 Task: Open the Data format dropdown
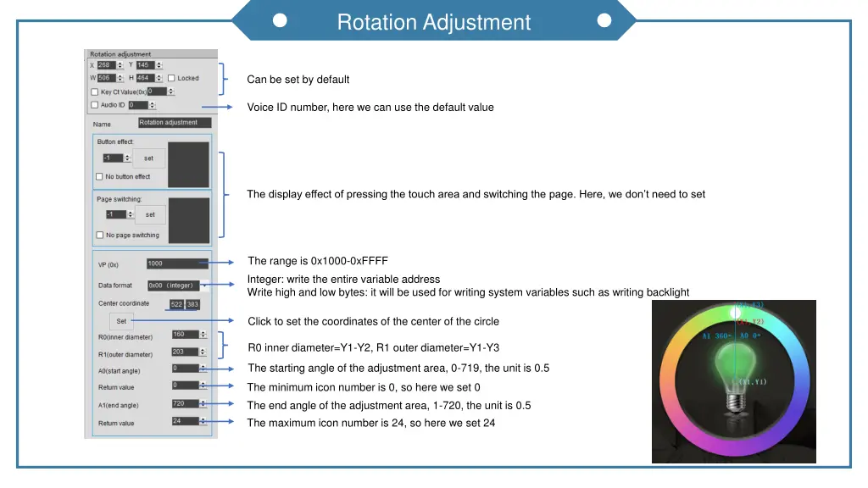[204, 285]
